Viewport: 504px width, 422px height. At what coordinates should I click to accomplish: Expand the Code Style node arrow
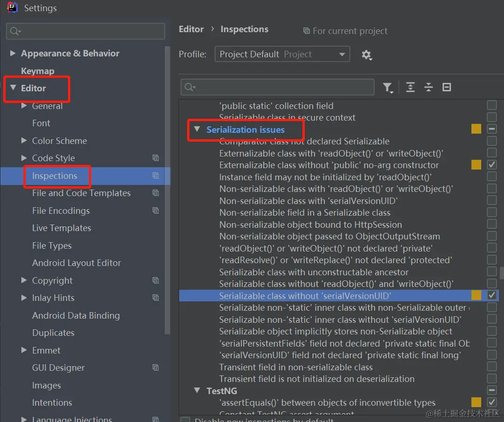(x=24, y=157)
